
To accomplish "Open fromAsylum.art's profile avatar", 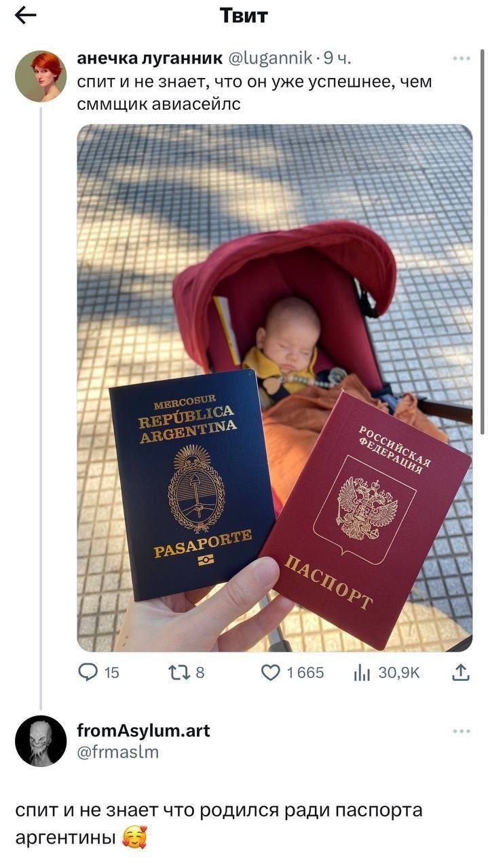I will point(41,741).
